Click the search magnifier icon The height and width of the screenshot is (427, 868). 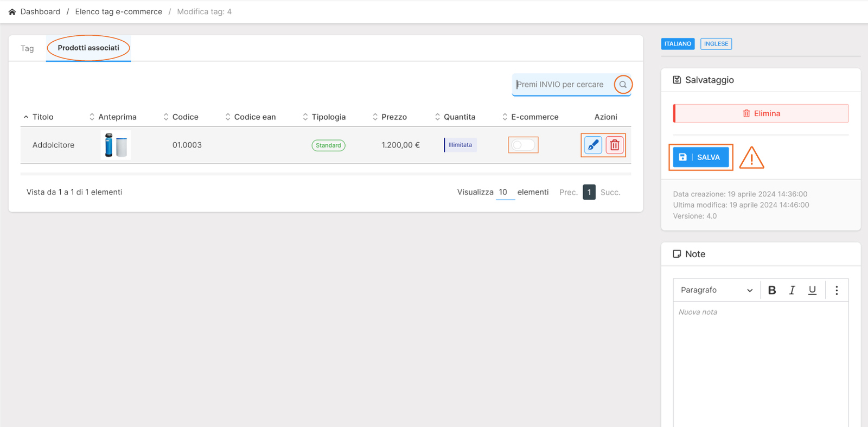click(x=623, y=85)
